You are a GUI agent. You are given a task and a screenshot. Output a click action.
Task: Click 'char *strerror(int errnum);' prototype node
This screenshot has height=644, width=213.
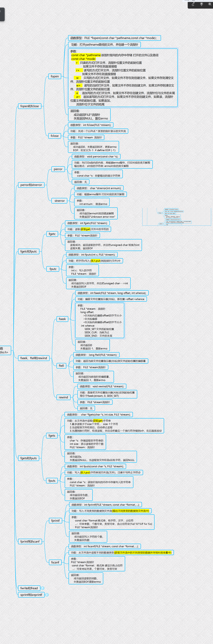coord(99,188)
